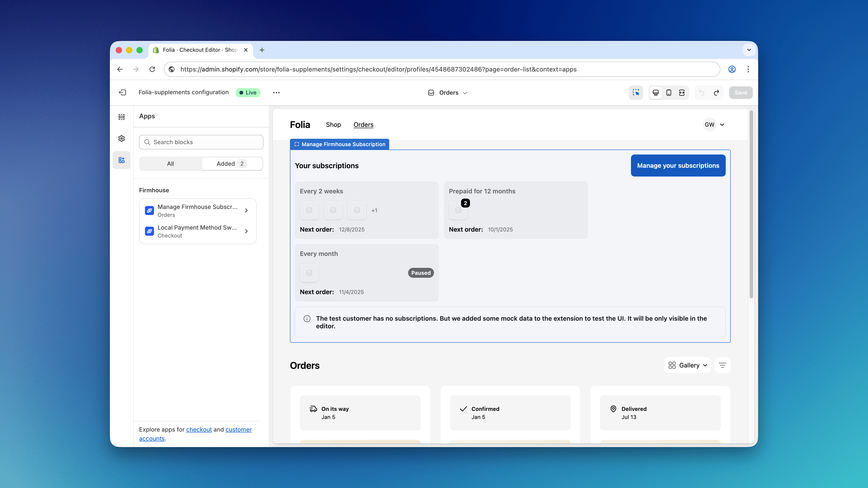Click the delivery truck icon

pos(313,409)
